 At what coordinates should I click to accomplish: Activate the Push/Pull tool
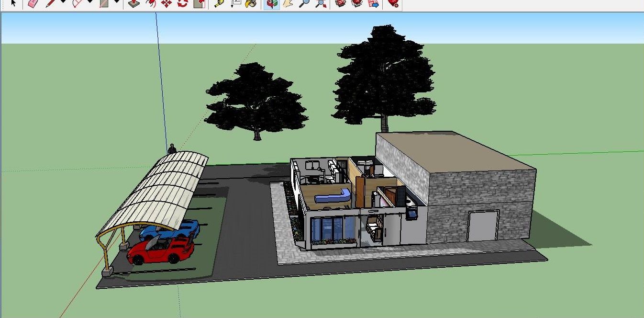click(135, 3)
